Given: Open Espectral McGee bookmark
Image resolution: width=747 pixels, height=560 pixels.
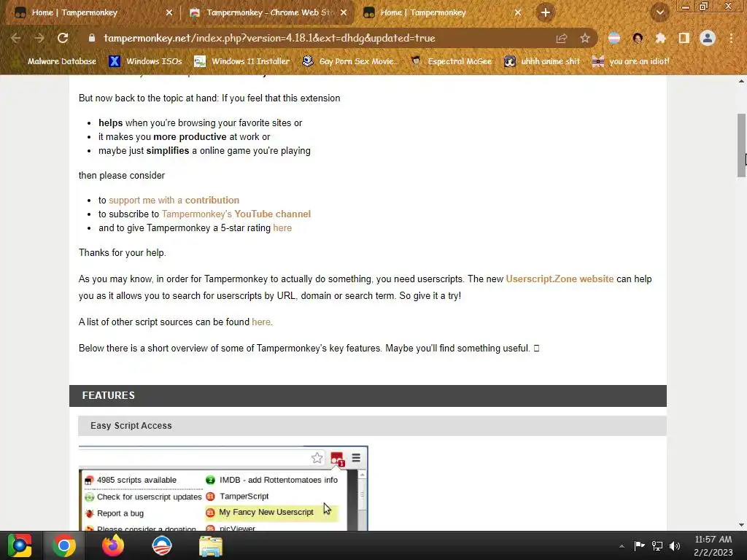Looking at the screenshot, I should pyautogui.click(x=451, y=61).
